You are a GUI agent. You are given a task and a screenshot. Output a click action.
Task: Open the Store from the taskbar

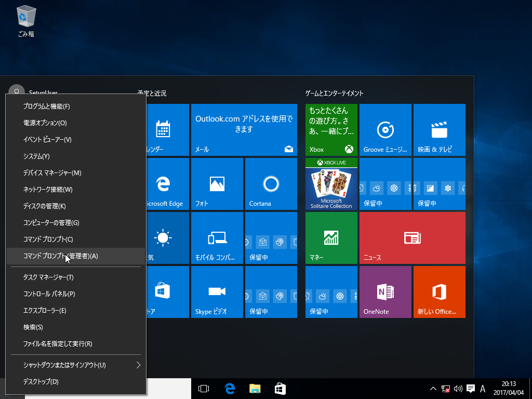tap(280, 389)
